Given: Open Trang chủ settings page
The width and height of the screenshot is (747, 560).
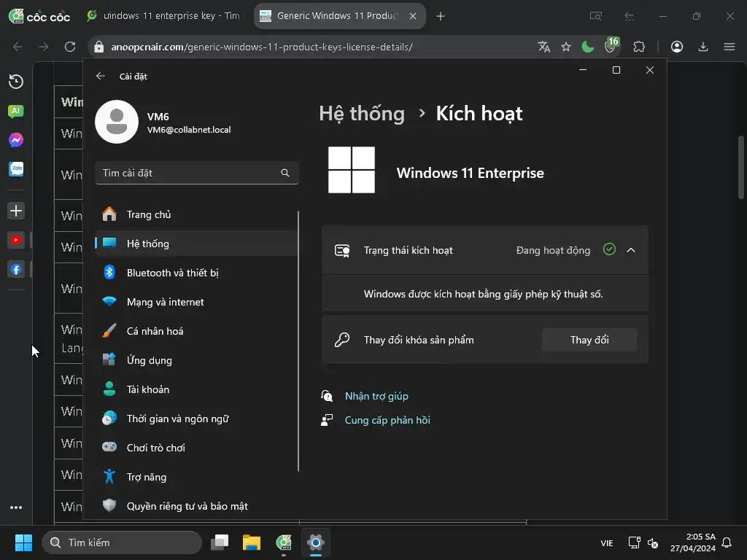Looking at the screenshot, I should coord(196,215).
